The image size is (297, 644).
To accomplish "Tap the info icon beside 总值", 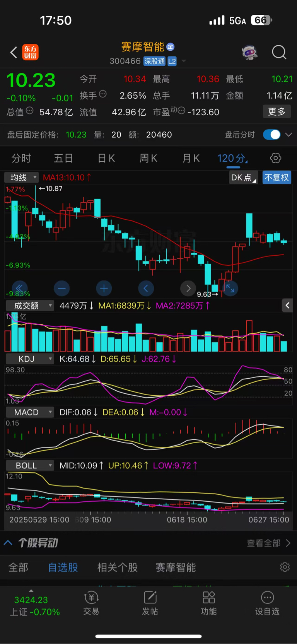I will (x=29, y=111).
